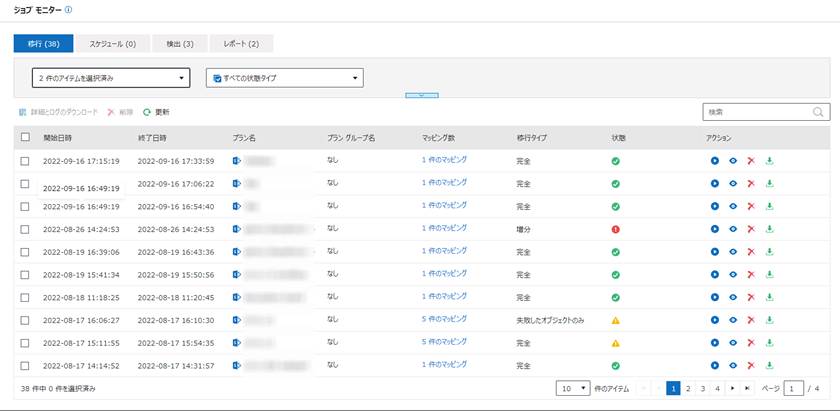Viewport: 840px width, 411px height.
Task: Click yellow warning status on 2022-08-17 16:06:27 row
Action: pos(616,320)
